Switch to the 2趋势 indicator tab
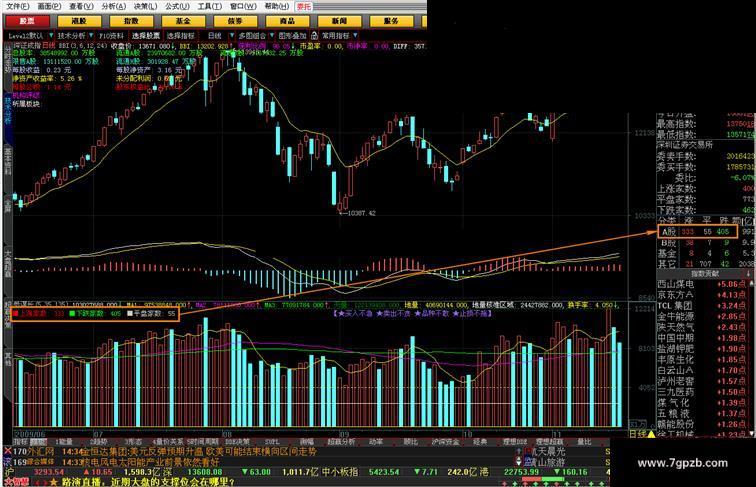The image size is (756, 487). 98,442
